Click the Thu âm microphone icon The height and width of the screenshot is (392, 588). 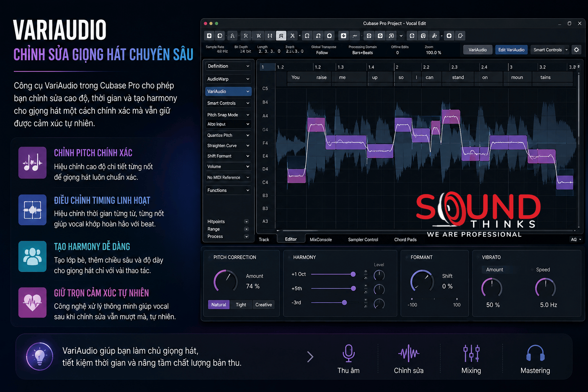tap(348, 353)
